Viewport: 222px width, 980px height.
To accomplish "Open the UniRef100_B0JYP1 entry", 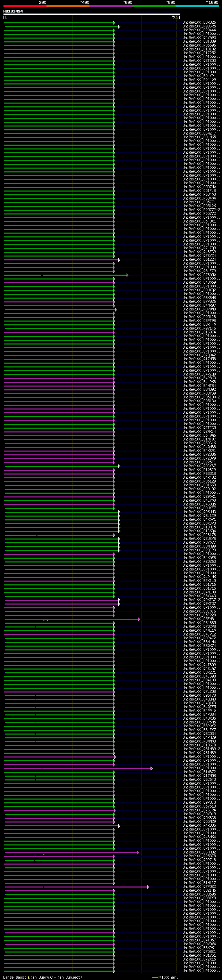I will pyautogui.click(x=199, y=76).
